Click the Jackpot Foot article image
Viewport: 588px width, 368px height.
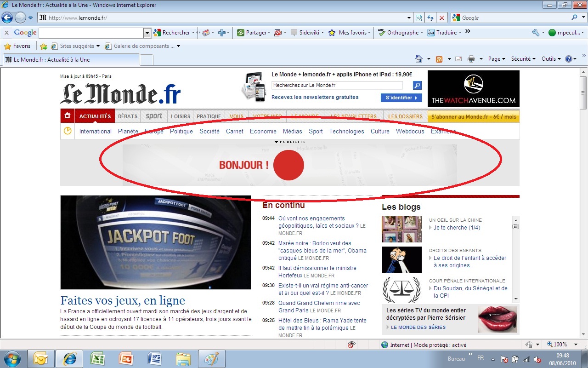[x=156, y=242]
